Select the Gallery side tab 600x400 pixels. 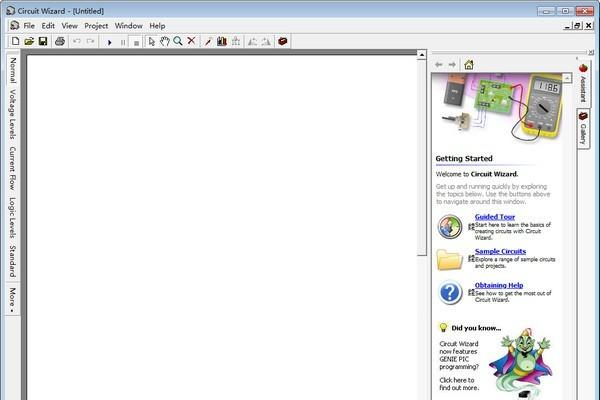(x=583, y=129)
